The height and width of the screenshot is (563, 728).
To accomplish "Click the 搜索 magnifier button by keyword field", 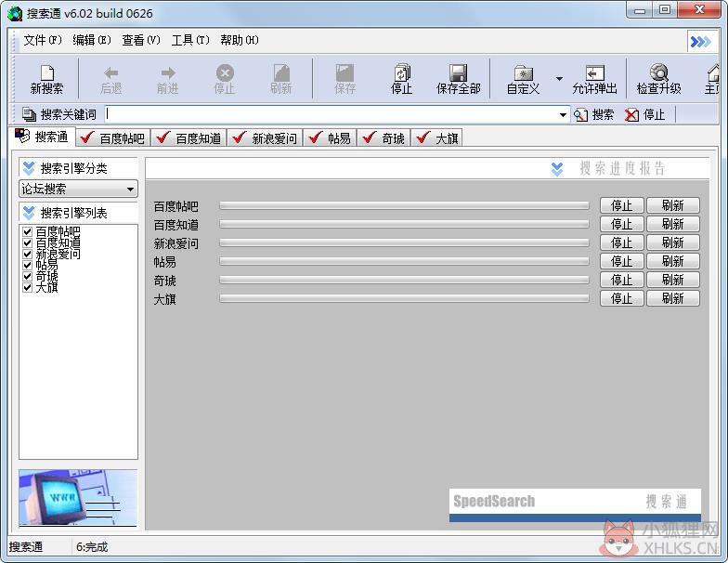I will coord(594,115).
